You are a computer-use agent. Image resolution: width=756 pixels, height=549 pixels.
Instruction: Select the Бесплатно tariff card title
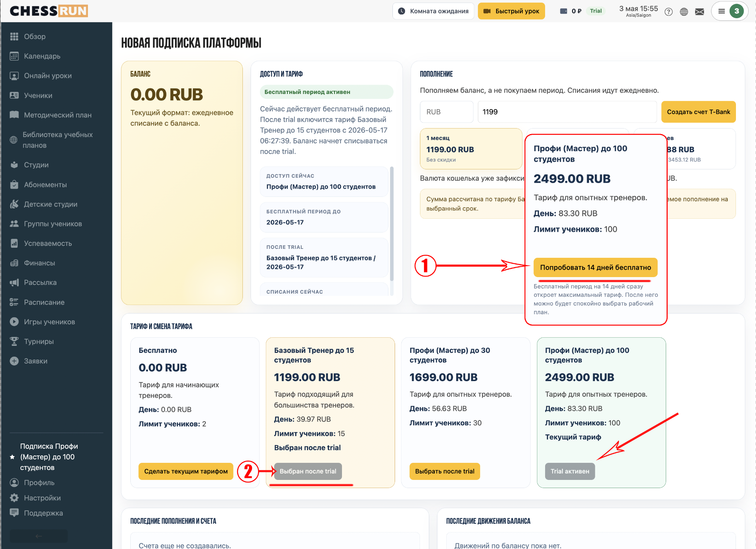[158, 350]
